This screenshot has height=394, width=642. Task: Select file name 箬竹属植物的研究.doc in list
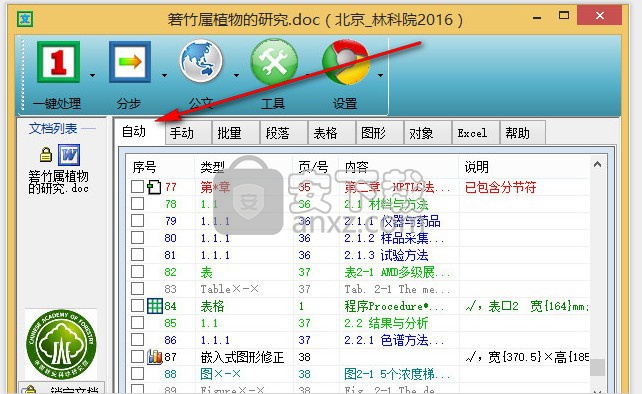58,182
